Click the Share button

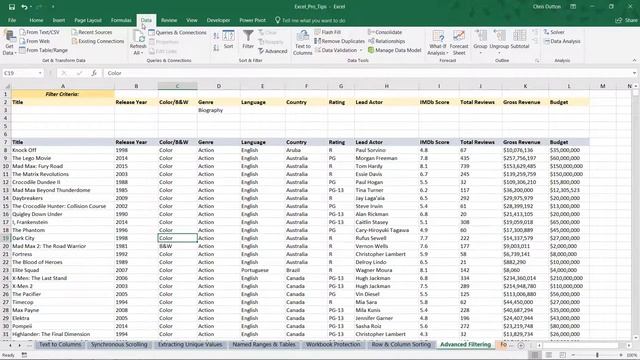(x=627, y=20)
